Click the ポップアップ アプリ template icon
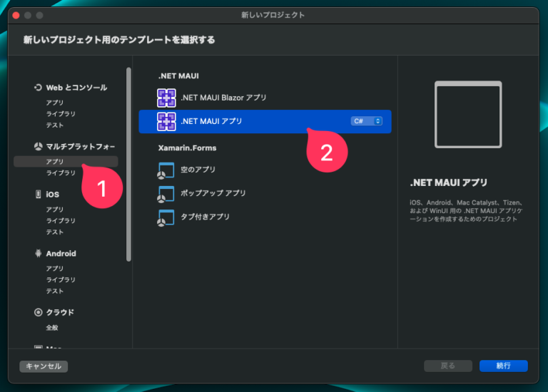 (x=166, y=194)
